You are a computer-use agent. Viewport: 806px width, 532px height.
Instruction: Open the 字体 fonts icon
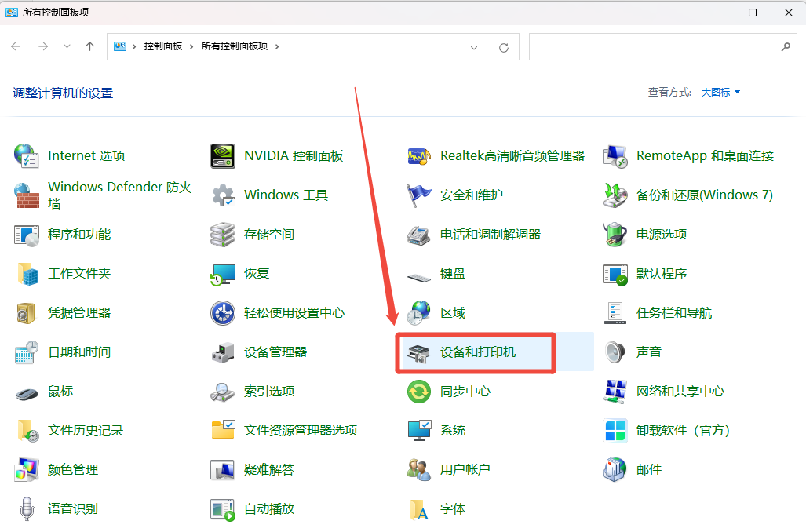[x=419, y=509]
